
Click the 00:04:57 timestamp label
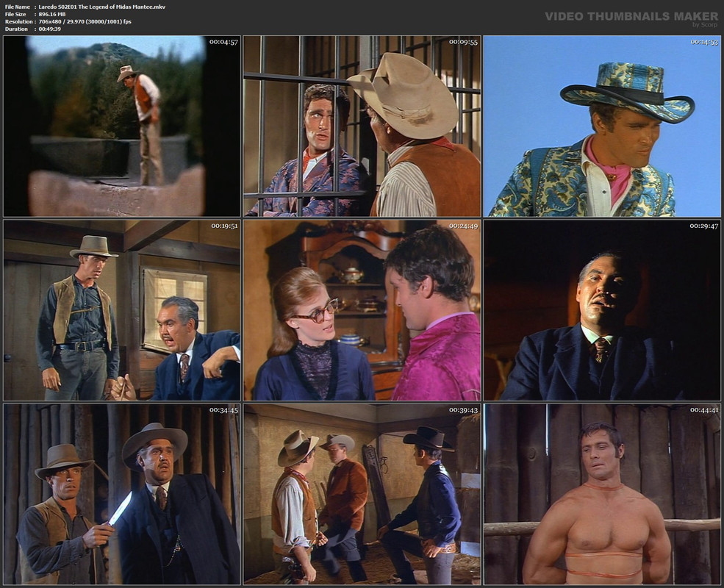pos(223,42)
